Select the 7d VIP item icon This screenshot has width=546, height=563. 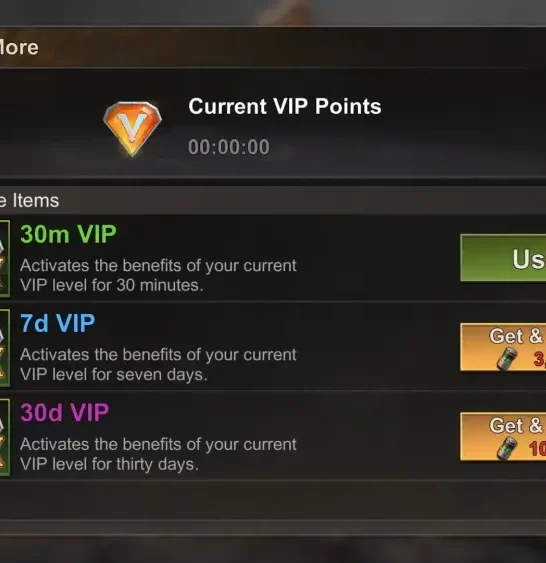[5, 348]
